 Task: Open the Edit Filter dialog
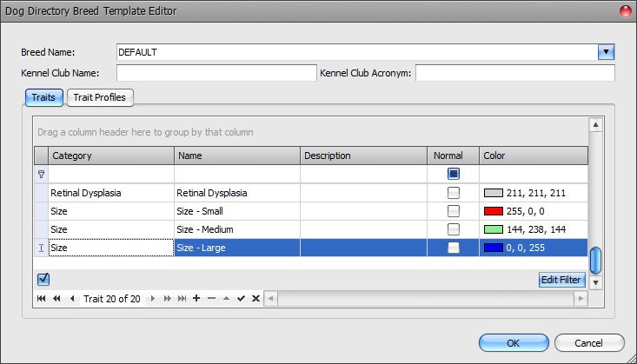tap(561, 280)
